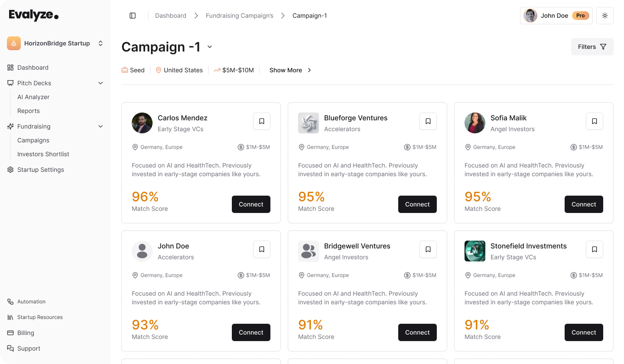Click the Evalyze logo
This screenshot has height=364, width=624.
pos(33,15)
